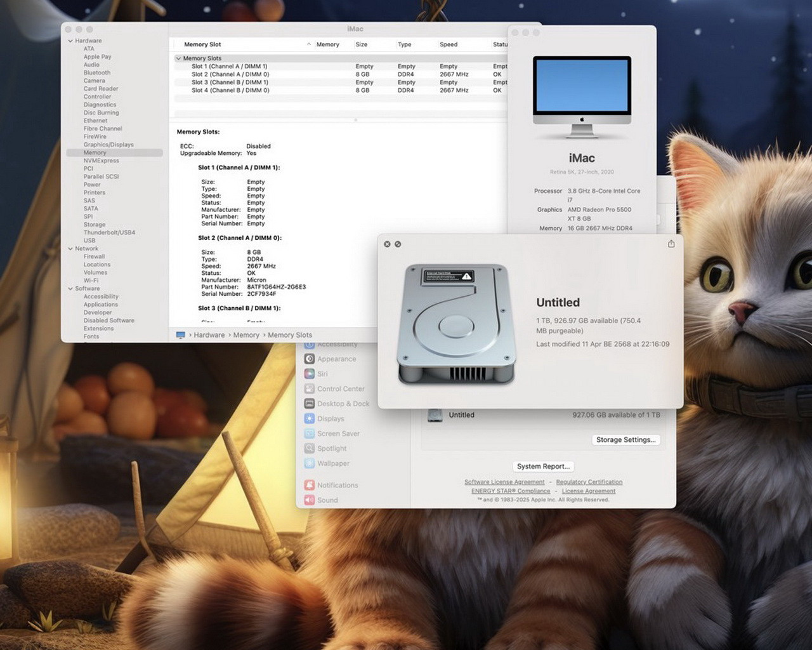Open the Sound sidebar icon
This screenshot has height=650, width=812.
click(310, 500)
